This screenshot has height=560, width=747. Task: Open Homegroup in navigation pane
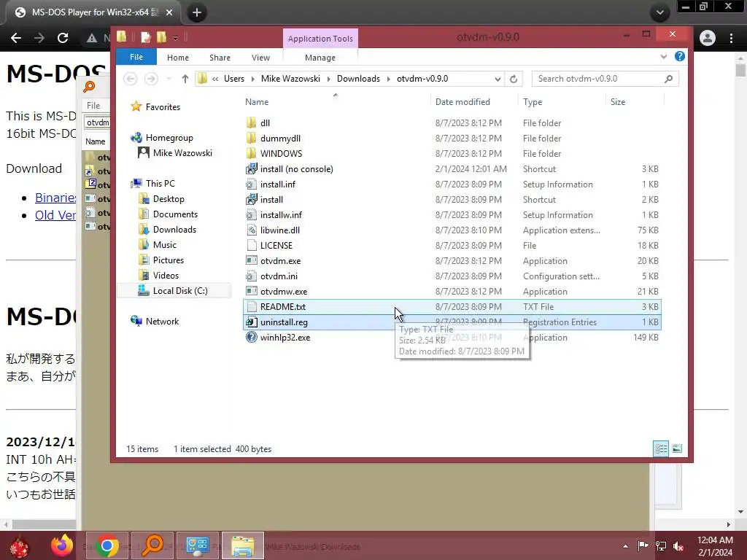[169, 138]
